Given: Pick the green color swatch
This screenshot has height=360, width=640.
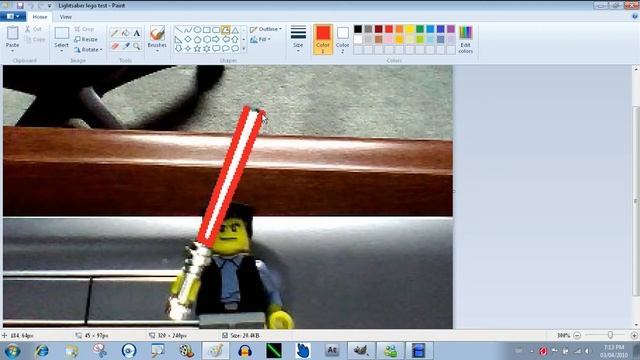Looking at the screenshot, I should [x=420, y=29].
